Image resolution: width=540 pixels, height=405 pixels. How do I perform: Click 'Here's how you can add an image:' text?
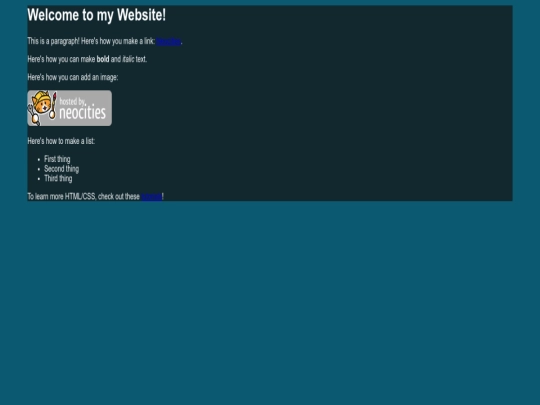coord(73,77)
